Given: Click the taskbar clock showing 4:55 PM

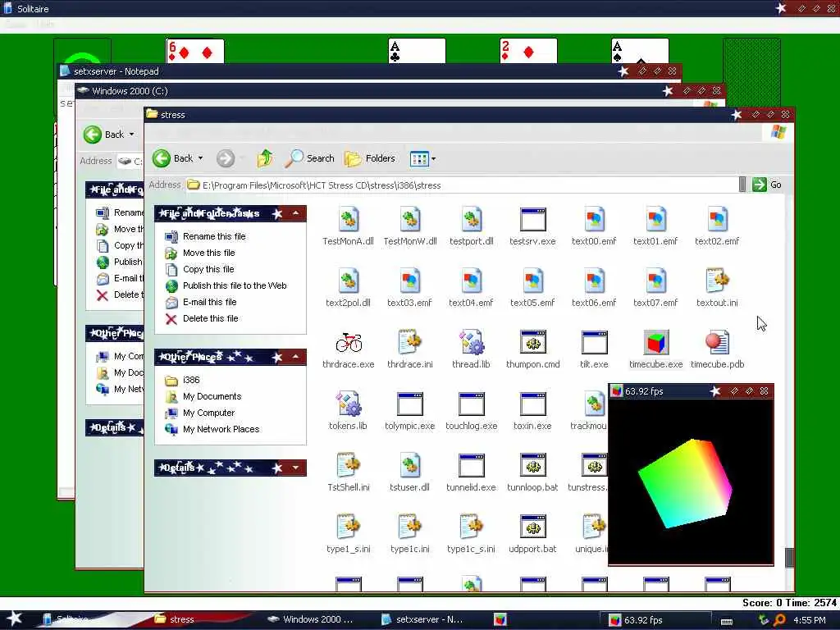Looking at the screenshot, I should pyautogui.click(x=810, y=620).
